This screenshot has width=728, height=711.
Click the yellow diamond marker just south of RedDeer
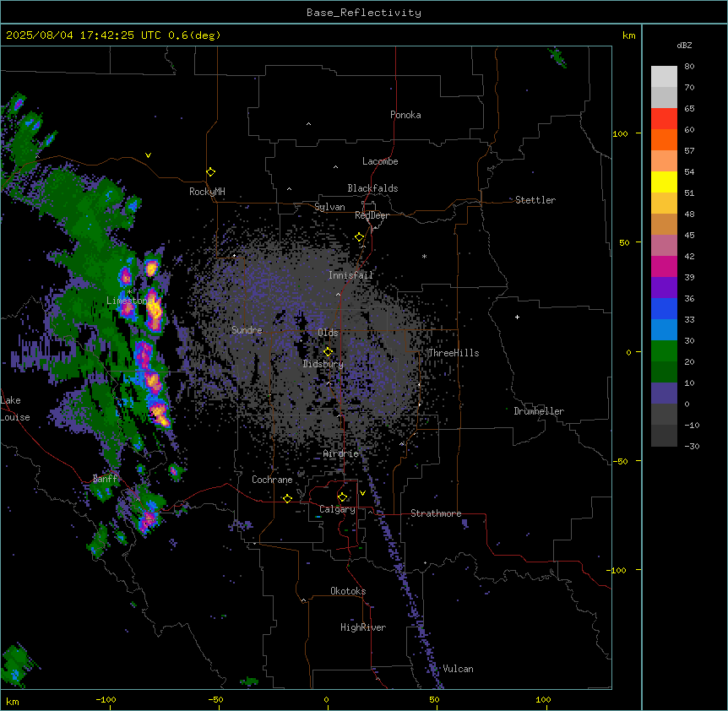pyautogui.click(x=359, y=237)
